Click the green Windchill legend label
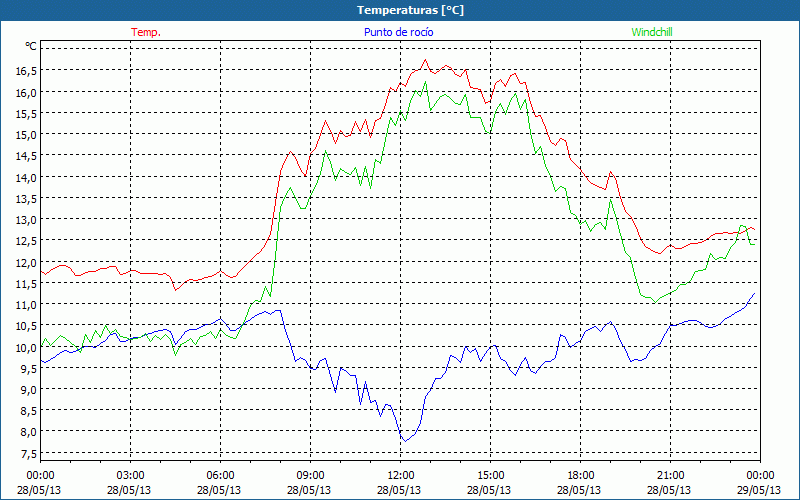Image resolution: width=800 pixels, height=500 pixels. [x=652, y=32]
